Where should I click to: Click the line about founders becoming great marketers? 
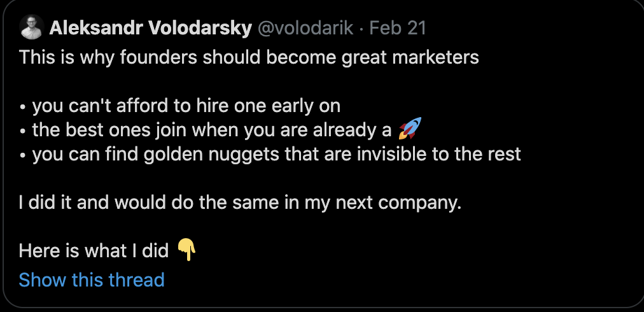249,57
